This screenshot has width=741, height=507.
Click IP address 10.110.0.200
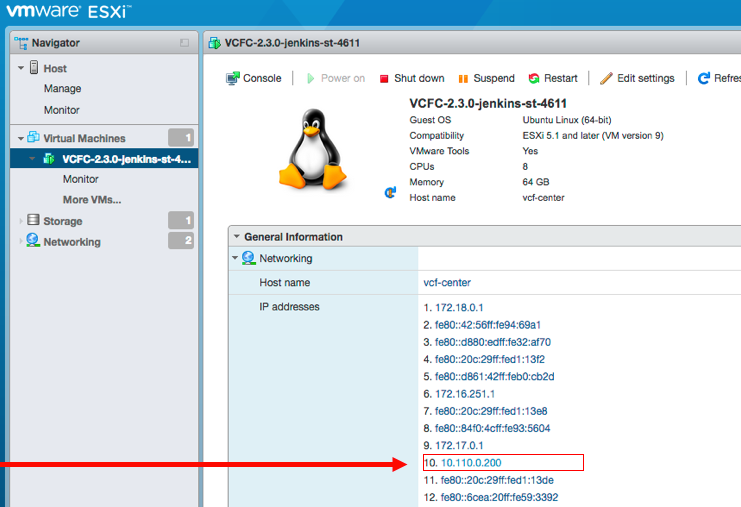(x=471, y=463)
